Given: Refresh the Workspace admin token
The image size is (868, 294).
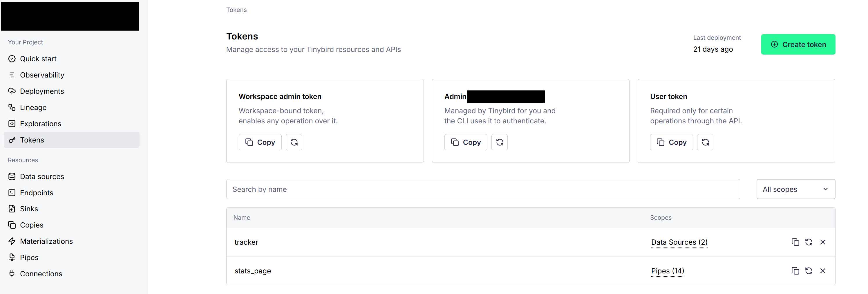Looking at the screenshot, I should (x=294, y=142).
